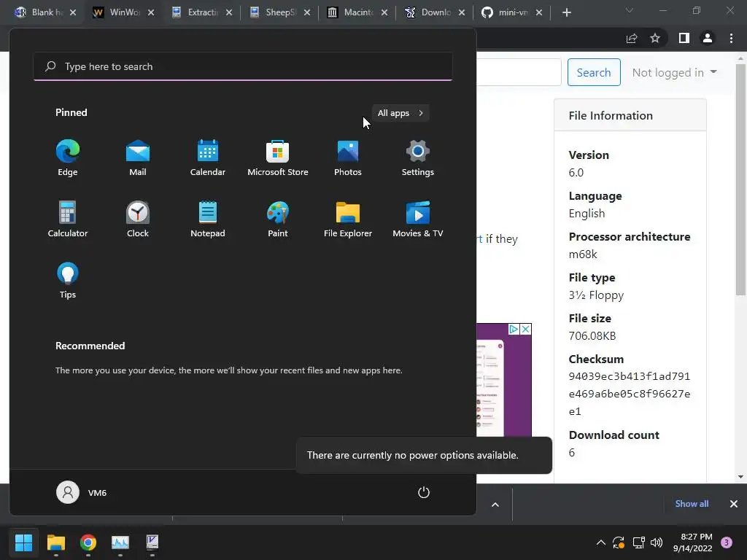This screenshot has width=747, height=560.
Task: Toggle Chrome side panel
Action: [x=684, y=38]
